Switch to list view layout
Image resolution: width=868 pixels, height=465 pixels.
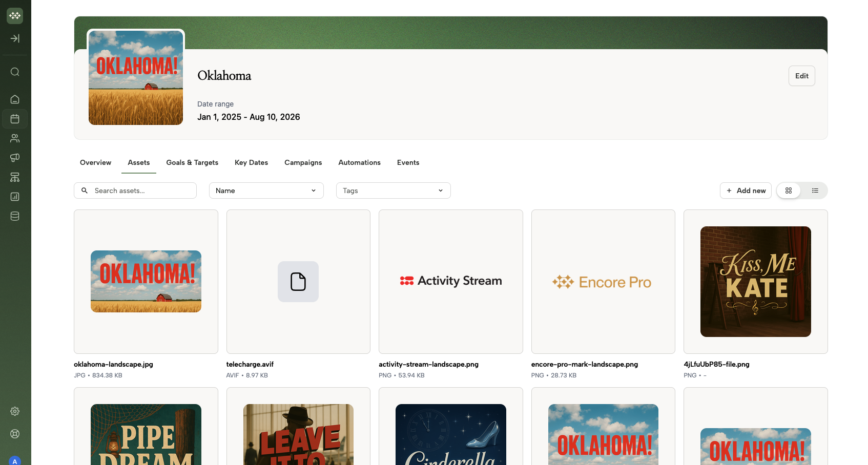815,191
